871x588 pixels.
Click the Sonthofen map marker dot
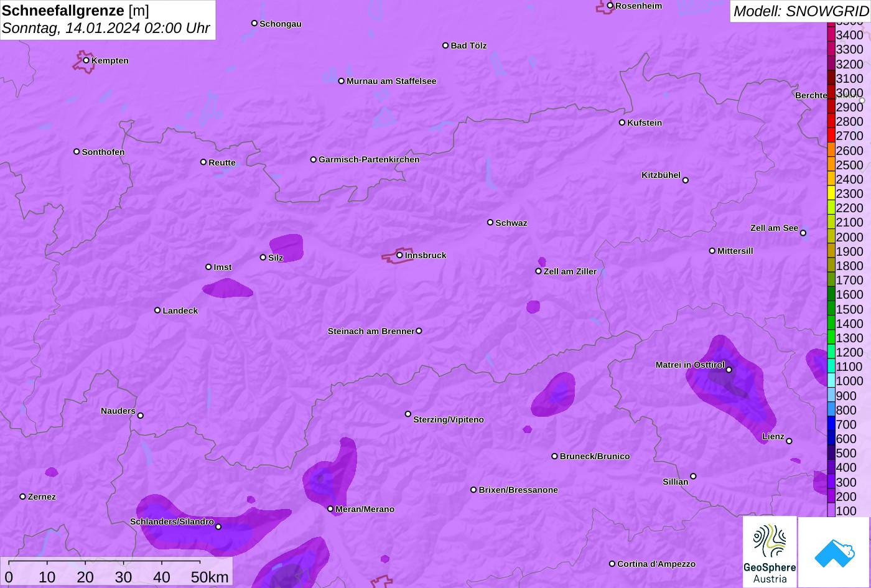pyautogui.click(x=77, y=152)
